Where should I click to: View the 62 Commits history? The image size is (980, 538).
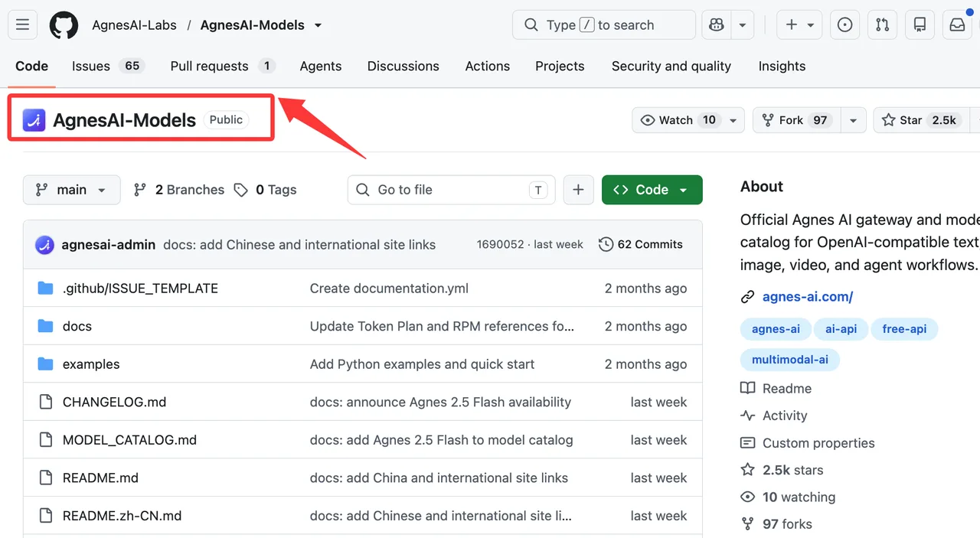point(641,245)
